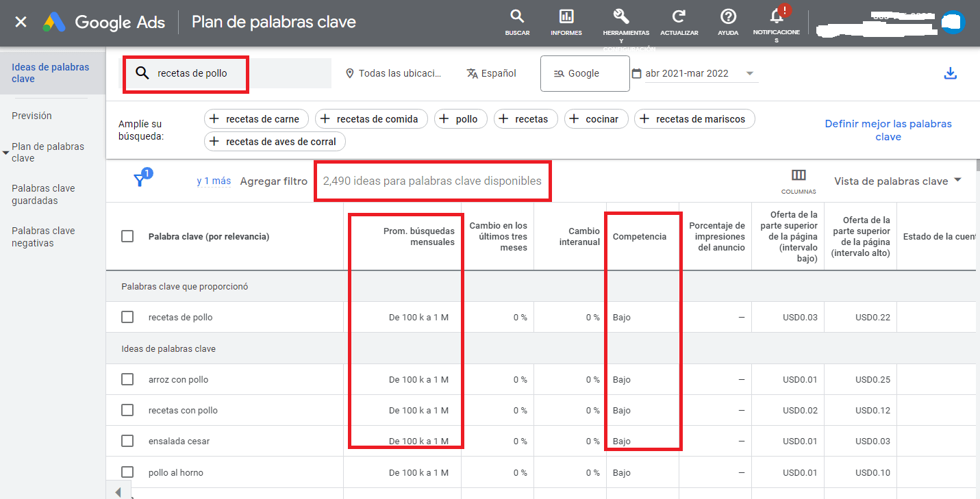
Task: Sort by Porcentaje de impresiones del anuncio
Action: 716,236
